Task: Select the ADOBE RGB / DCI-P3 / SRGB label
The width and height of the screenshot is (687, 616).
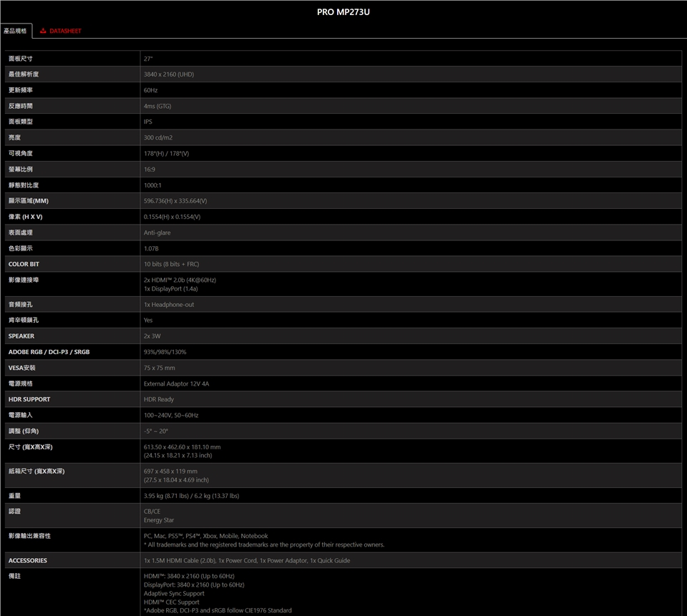Action: 49,352
